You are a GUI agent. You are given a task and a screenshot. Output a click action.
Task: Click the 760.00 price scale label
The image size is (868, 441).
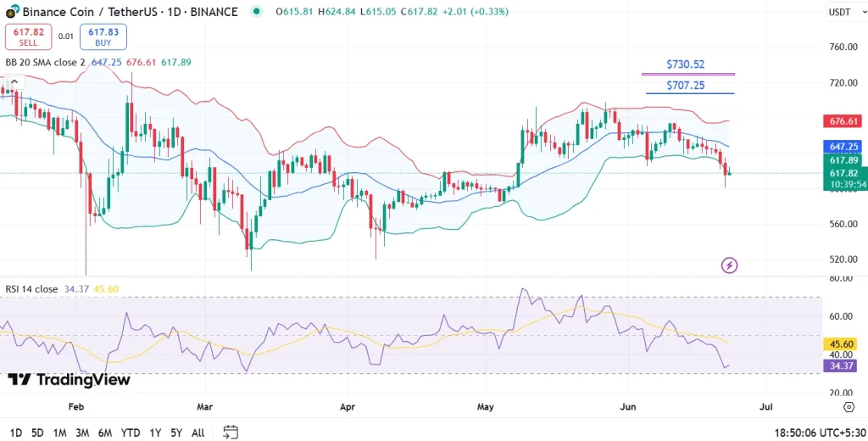click(x=842, y=47)
